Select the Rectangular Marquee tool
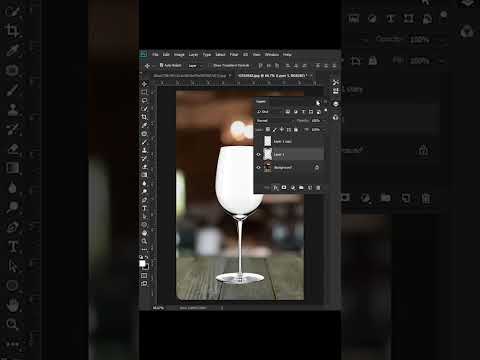This screenshot has height=360, width=480. [x=144, y=92]
